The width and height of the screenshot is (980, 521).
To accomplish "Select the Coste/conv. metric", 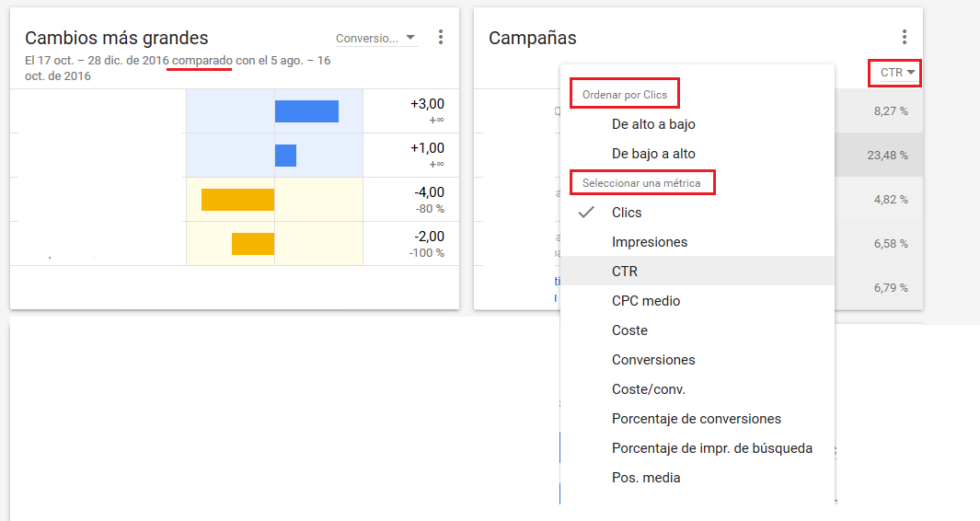I will coord(648,389).
